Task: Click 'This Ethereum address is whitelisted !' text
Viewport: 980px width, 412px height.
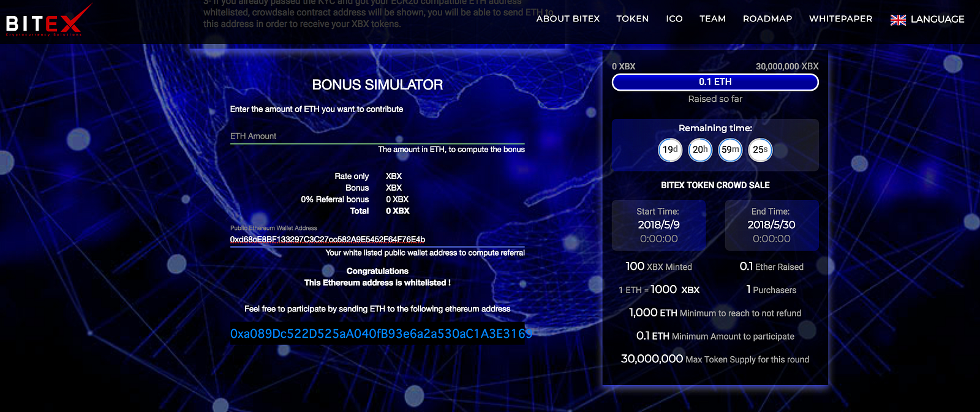Action: [377, 283]
